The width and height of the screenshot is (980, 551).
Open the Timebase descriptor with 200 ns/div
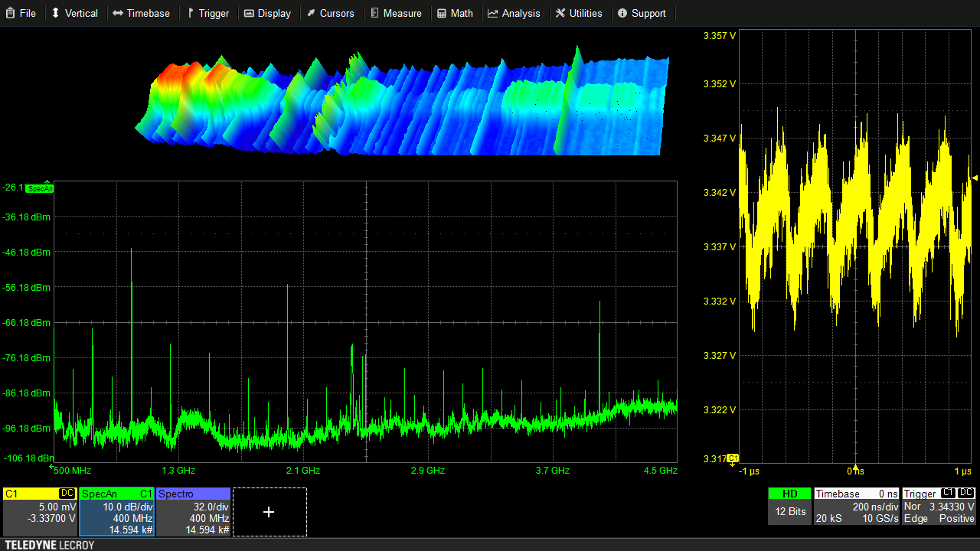856,506
